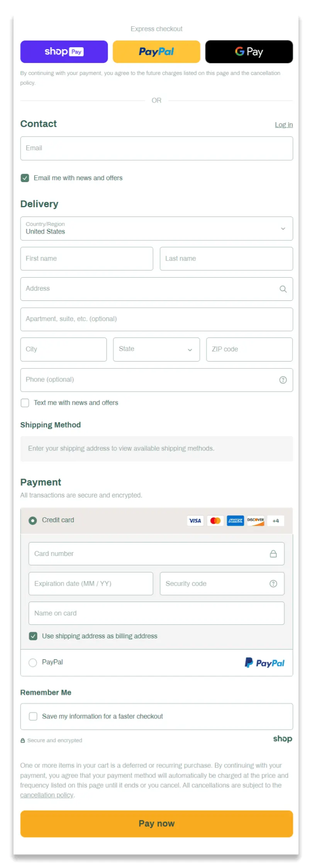Screen dimensions: 312x868
Task: Click the 'Enter your shipping address' shipping notice
Action: coord(157,448)
